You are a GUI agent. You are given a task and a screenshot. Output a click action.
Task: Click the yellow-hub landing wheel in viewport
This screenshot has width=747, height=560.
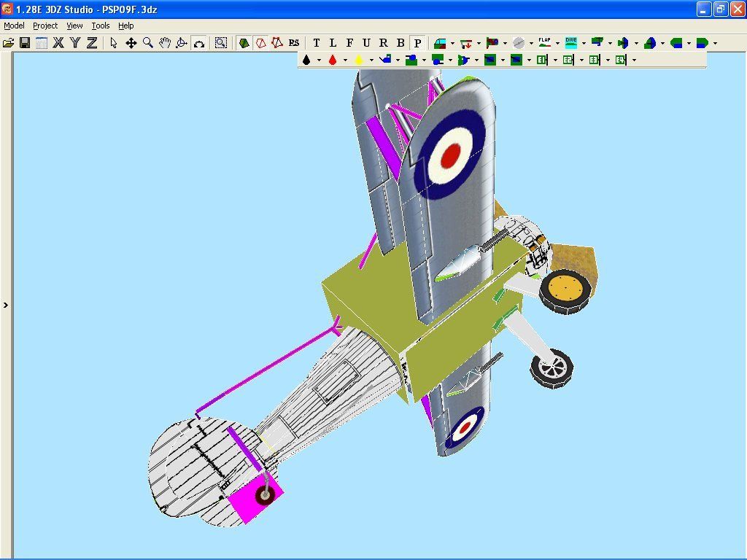pos(565,291)
